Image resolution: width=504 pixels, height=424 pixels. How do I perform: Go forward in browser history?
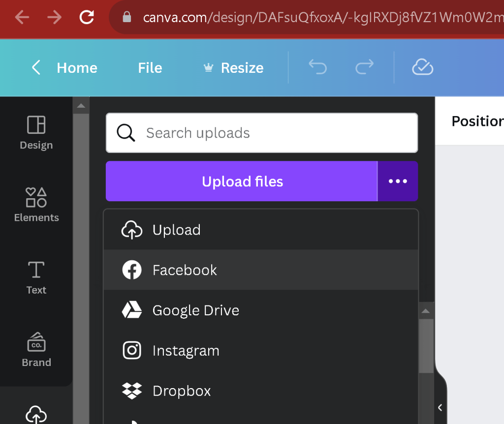54,17
